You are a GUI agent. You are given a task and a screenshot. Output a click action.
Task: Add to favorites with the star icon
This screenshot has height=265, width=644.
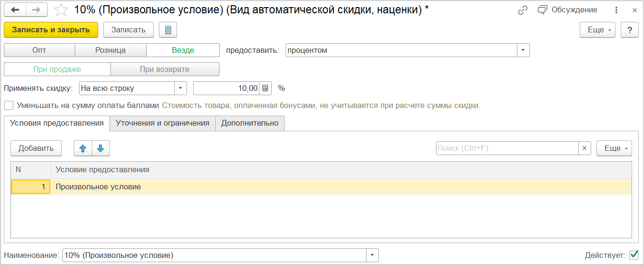61,10
